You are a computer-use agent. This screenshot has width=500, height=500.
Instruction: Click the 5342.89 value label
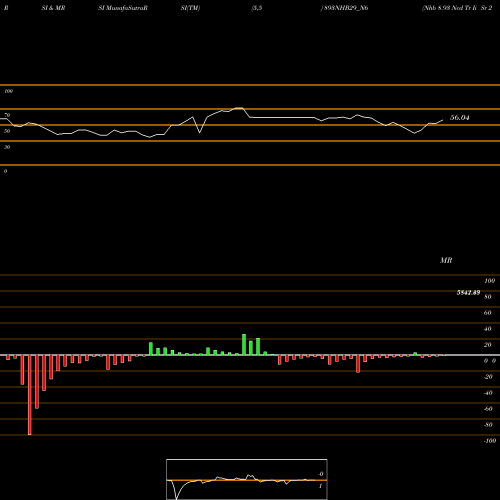pyautogui.click(x=468, y=293)
